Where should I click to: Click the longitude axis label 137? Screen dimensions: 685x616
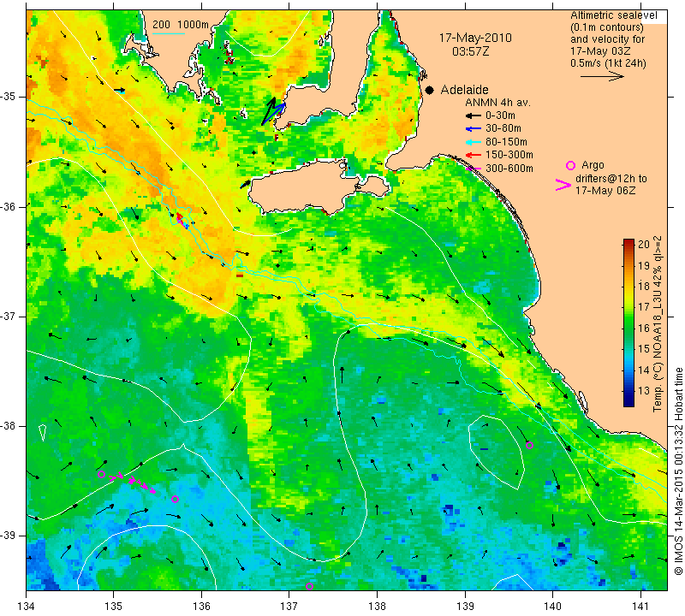tap(289, 606)
